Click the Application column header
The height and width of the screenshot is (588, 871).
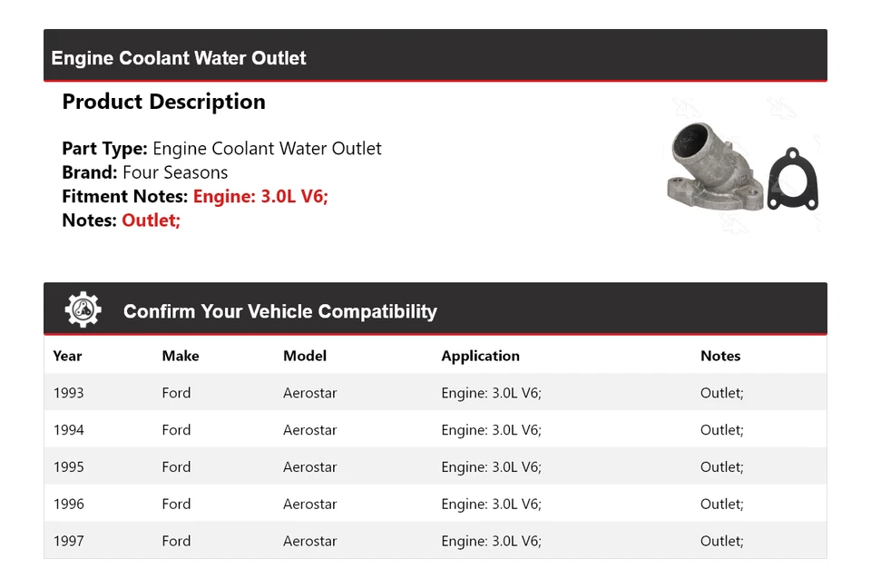coord(480,356)
